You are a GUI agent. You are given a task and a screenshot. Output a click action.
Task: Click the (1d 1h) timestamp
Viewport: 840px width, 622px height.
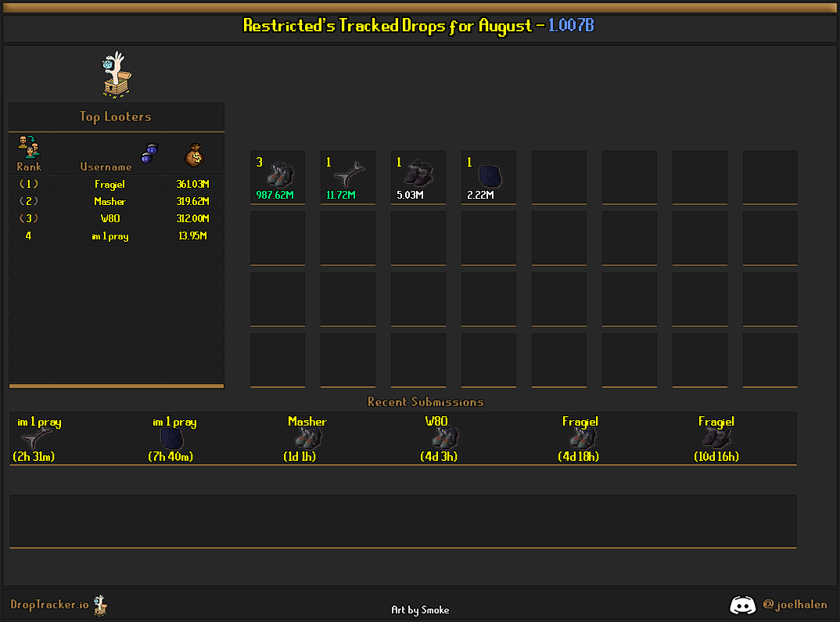pyautogui.click(x=300, y=456)
